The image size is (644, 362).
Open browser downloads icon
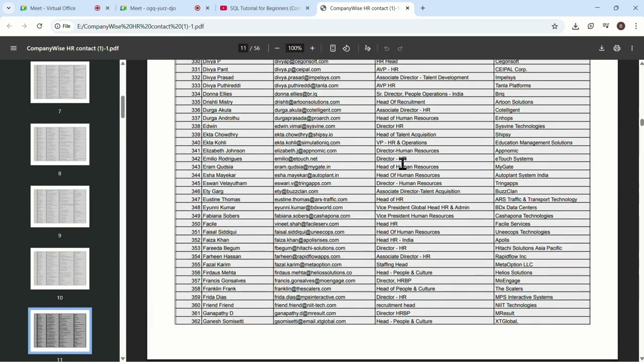[x=576, y=26]
